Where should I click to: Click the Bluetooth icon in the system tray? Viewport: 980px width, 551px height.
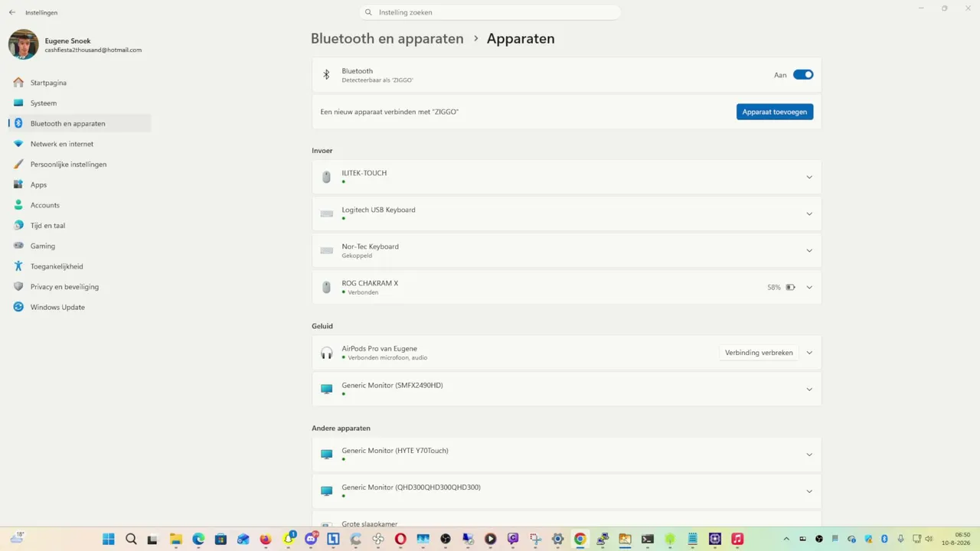pyautogui.click(x=884, y=539)
